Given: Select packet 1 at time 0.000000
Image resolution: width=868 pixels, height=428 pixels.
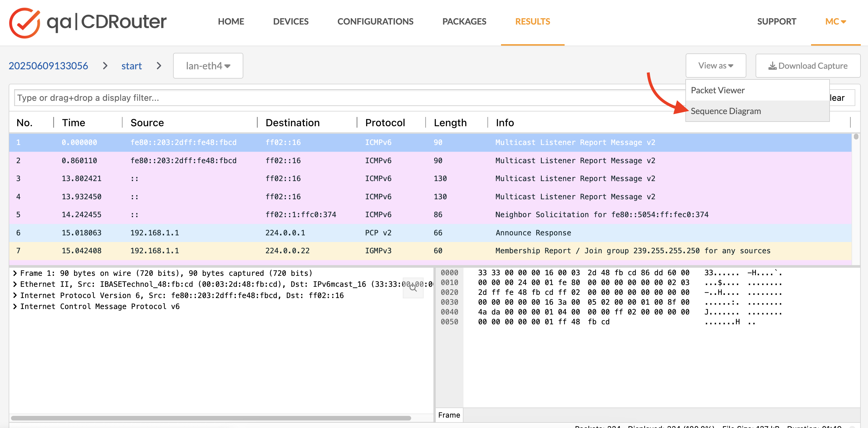Looking at the screenshot, I should [430, 142].
